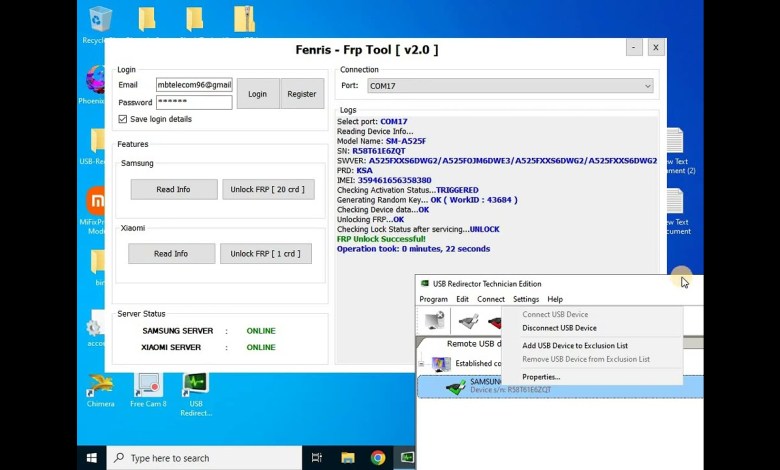Open the Connect menu in USB Redirector
This screenshot has width=780, height=470.
491,299
